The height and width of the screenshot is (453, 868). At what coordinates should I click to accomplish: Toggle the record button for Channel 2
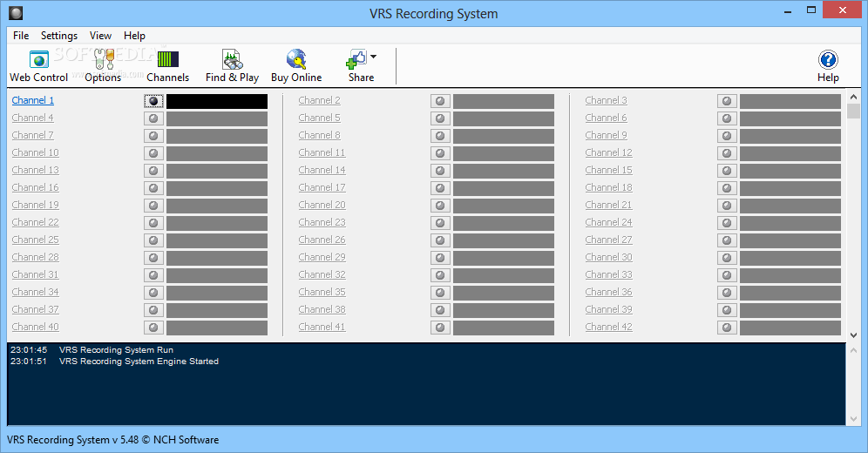(440, 101)
